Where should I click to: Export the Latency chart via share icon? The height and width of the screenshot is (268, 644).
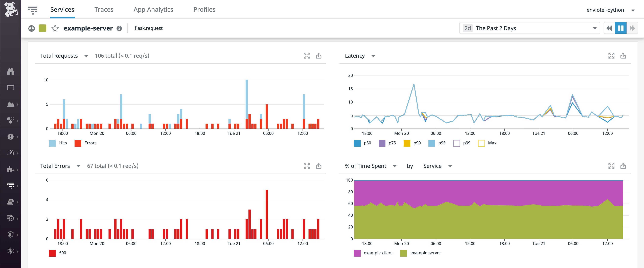pos(623,56)
